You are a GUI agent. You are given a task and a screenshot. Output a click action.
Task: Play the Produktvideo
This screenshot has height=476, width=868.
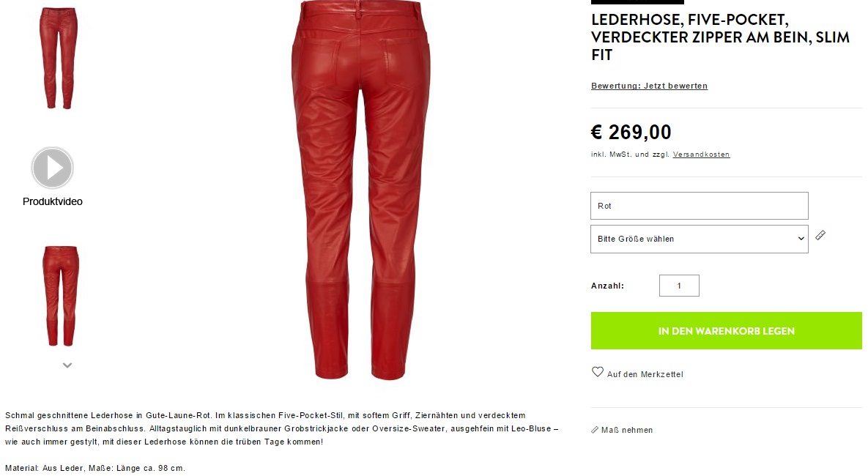coord(52,168)
